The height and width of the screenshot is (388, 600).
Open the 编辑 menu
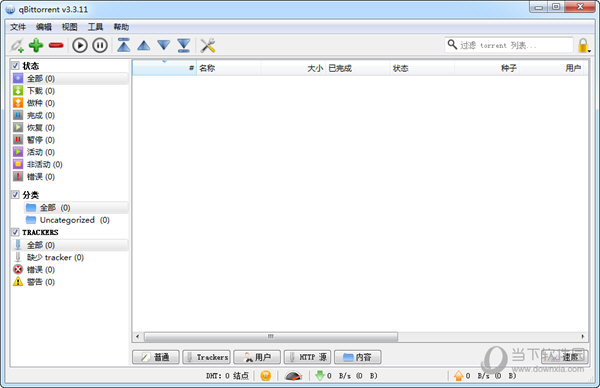[44, 27]
